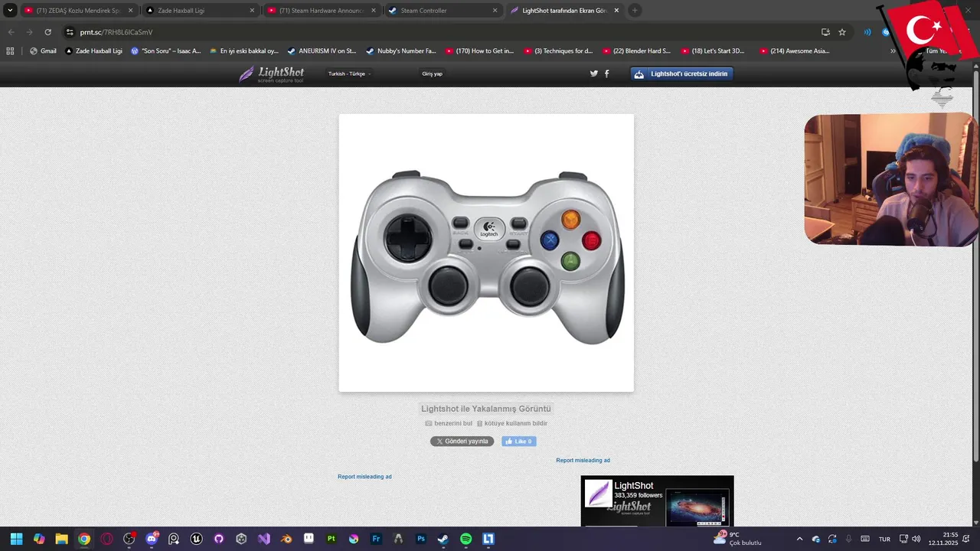Reload the page with the refresh icon
Viewport: 980px width, 551px height.
pos(48,32)
